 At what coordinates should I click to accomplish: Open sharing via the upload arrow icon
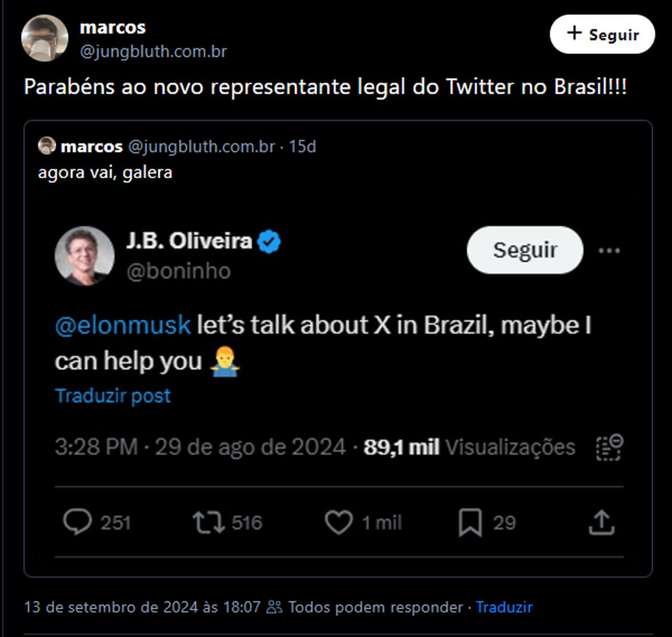602,522
